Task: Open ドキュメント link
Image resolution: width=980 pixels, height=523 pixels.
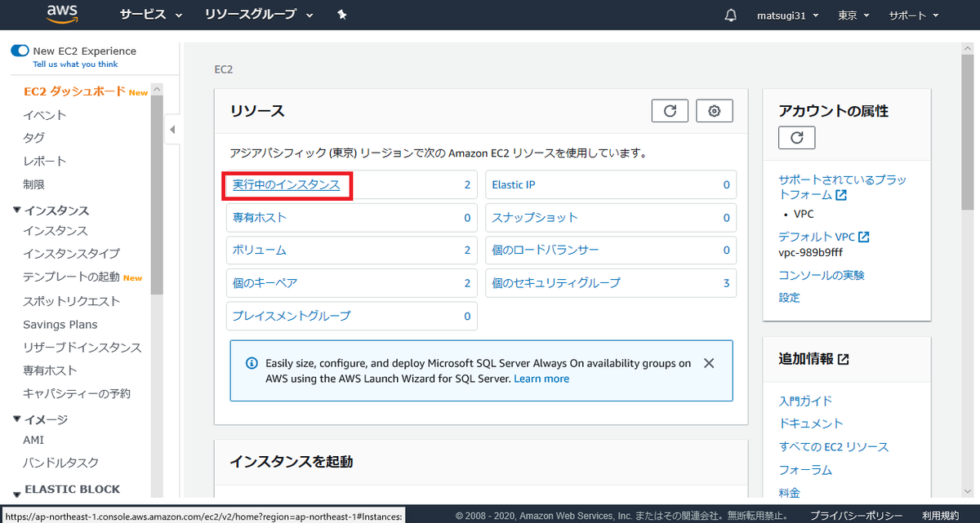Action: (x=811, y=423)
